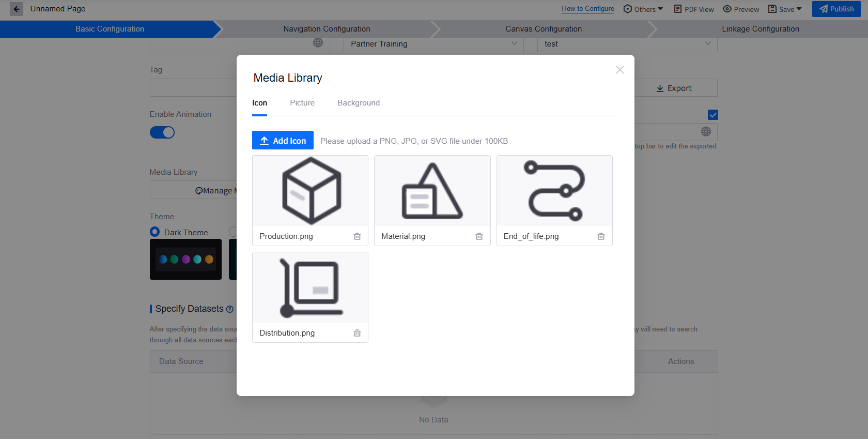Viewport: 868px width, 439px height.
Task: Click the Tag input field
Action: 194,87
